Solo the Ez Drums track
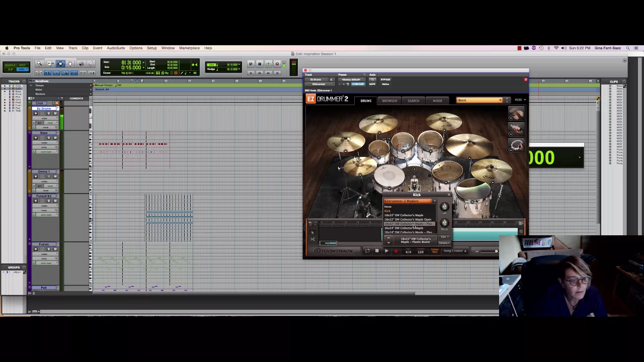644x362 pixels. coord(49,113)
